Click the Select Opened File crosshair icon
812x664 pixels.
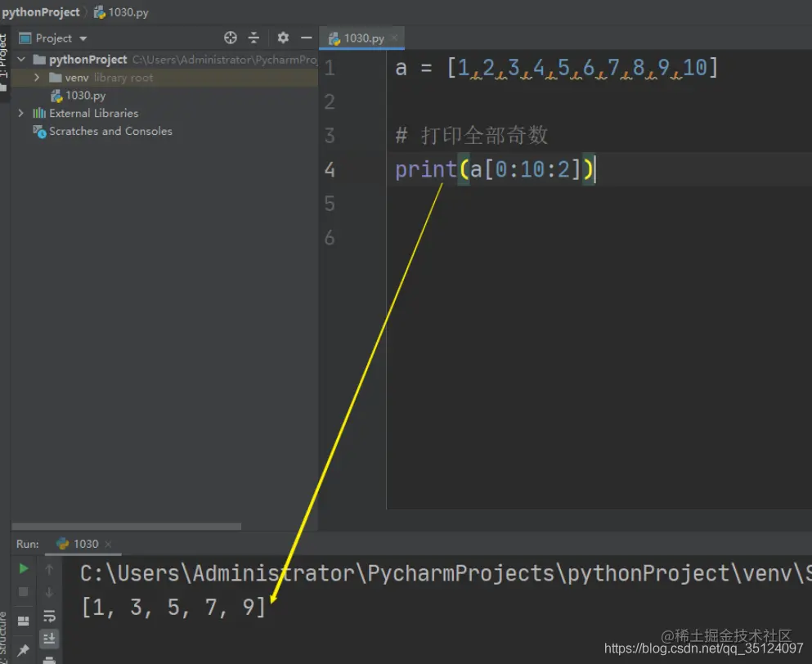(231, 38)
